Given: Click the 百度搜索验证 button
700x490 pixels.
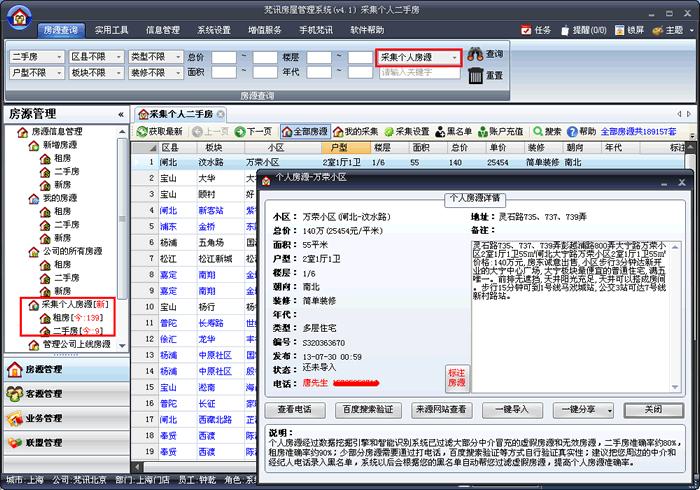Looking at the screenshot, I should [x=368, y=410].
